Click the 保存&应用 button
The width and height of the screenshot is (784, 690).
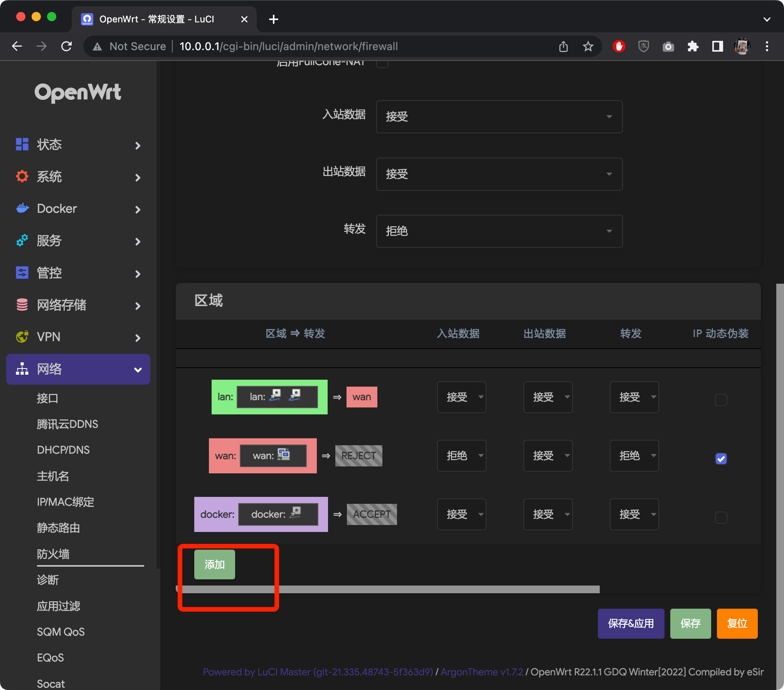click(631, 623)
